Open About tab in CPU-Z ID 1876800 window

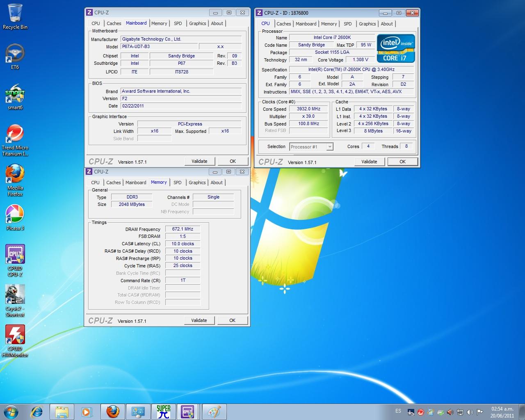click(387, 24)
